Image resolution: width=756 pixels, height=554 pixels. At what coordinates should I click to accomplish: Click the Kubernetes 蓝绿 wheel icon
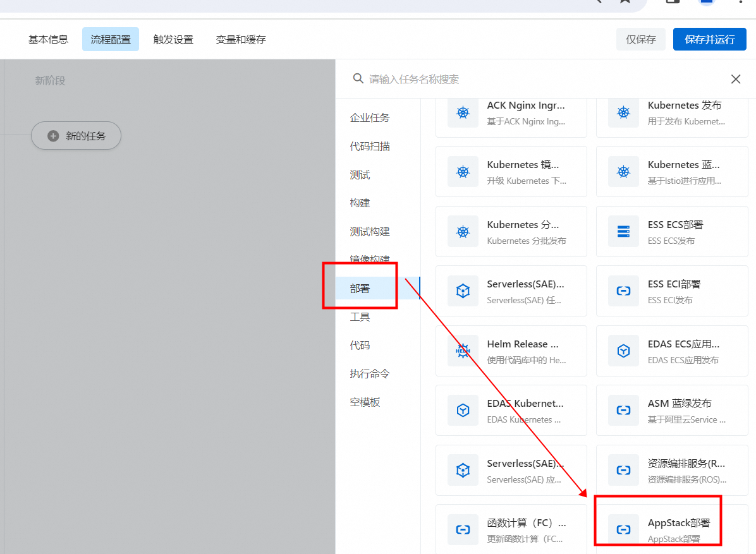coord(623,172)
